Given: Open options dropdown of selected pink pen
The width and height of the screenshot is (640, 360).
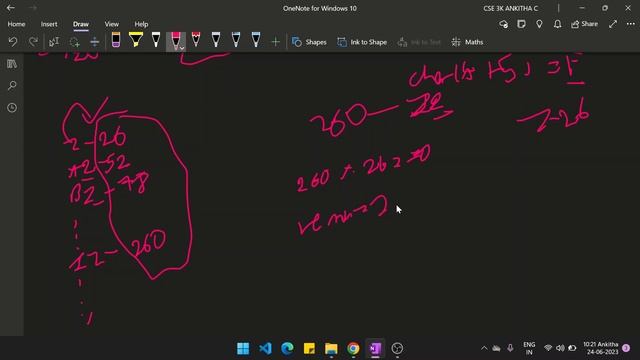Looking at the screenshot, I should pos(182,48).
